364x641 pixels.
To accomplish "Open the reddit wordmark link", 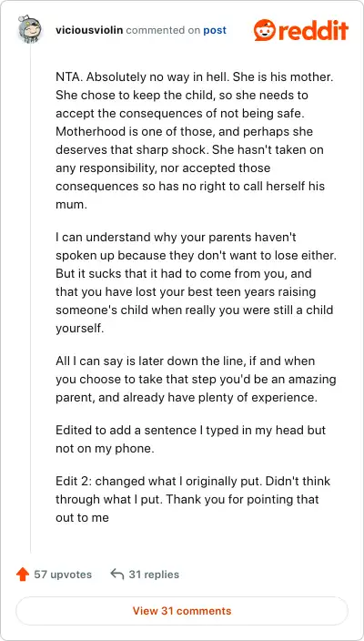I will click(312, 30).
